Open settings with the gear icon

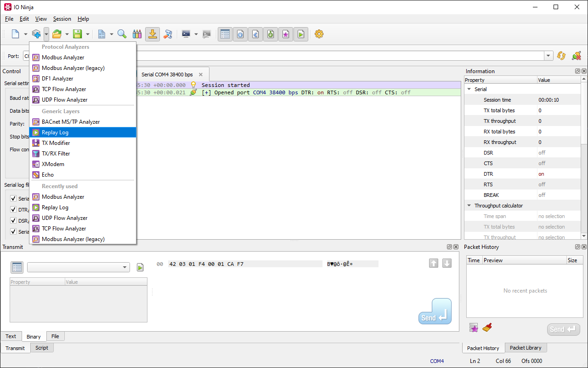point(319,34)
